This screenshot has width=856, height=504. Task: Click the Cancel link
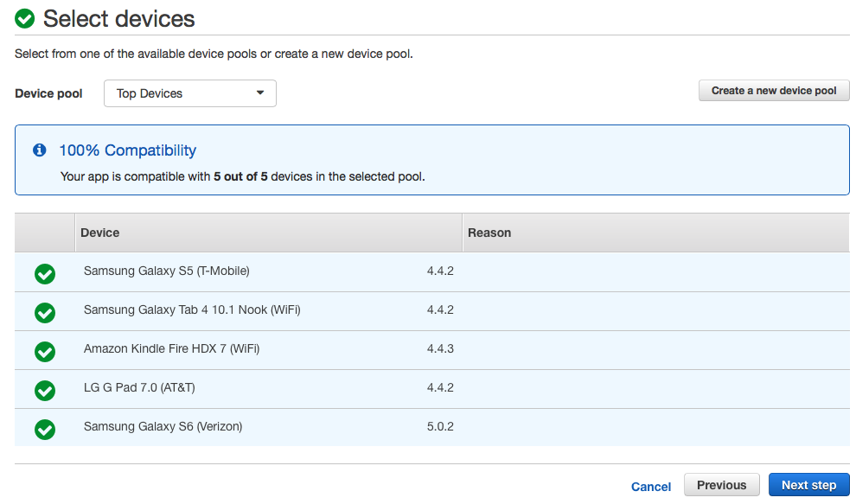pyautogui.click(x=651, y=487)
